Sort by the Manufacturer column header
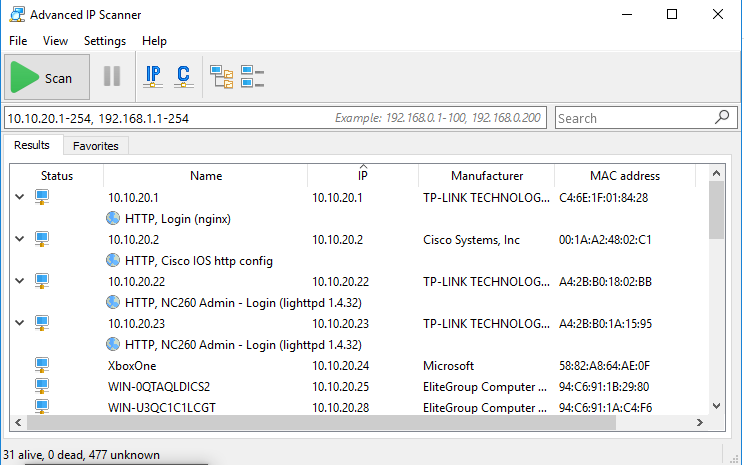Image resolution: width=744 pixels, height=465 pixels. (x=487, y=176)
